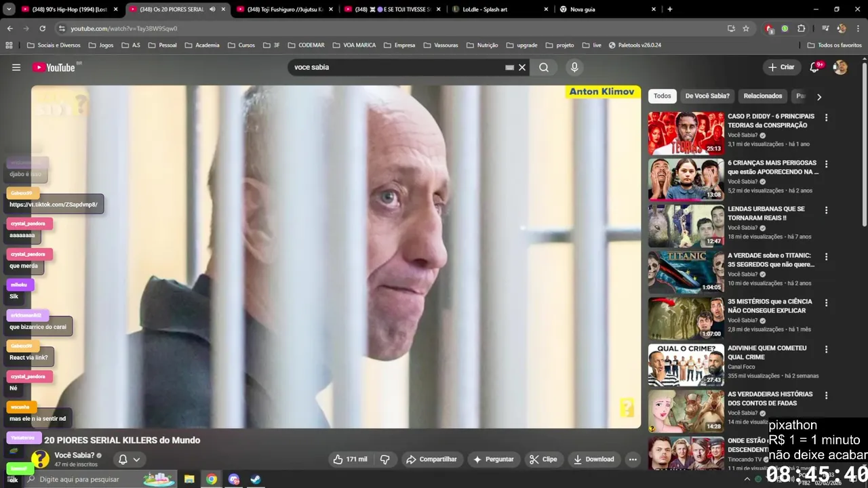This screenshot has height=488, width=868.
Task: Select the Todos filter chip
Action: 663,96
